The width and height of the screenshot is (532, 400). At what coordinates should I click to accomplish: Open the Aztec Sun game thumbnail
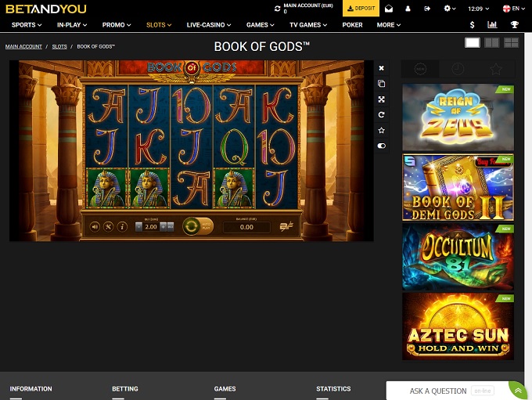[x=458, y=326]
